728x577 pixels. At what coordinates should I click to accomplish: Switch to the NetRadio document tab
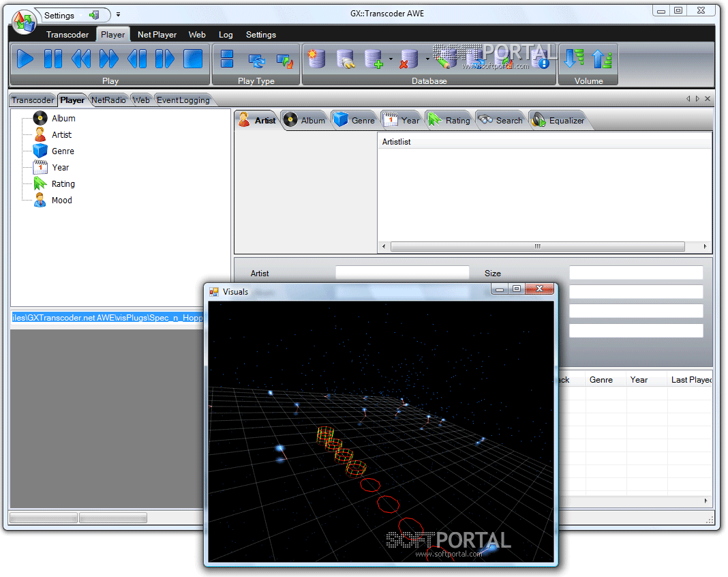[108, 100]
